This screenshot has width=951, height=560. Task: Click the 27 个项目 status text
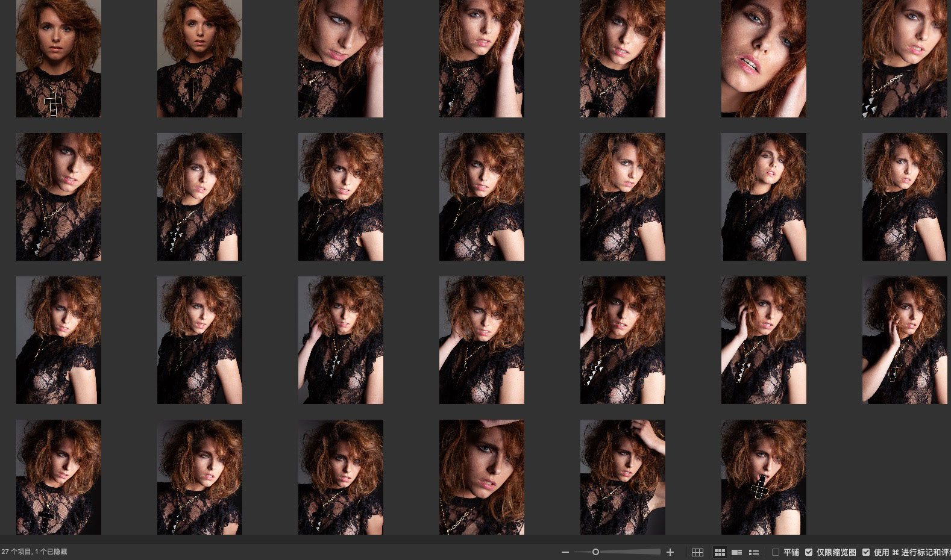tap(34, 552)
